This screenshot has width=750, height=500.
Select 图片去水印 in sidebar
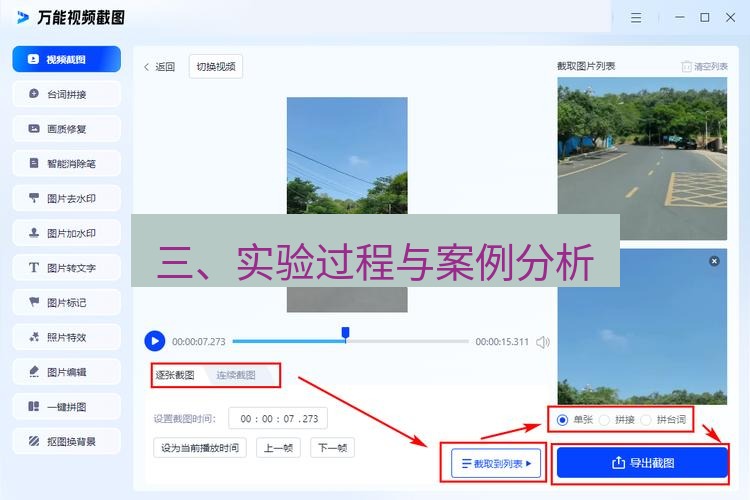[66, 198]
